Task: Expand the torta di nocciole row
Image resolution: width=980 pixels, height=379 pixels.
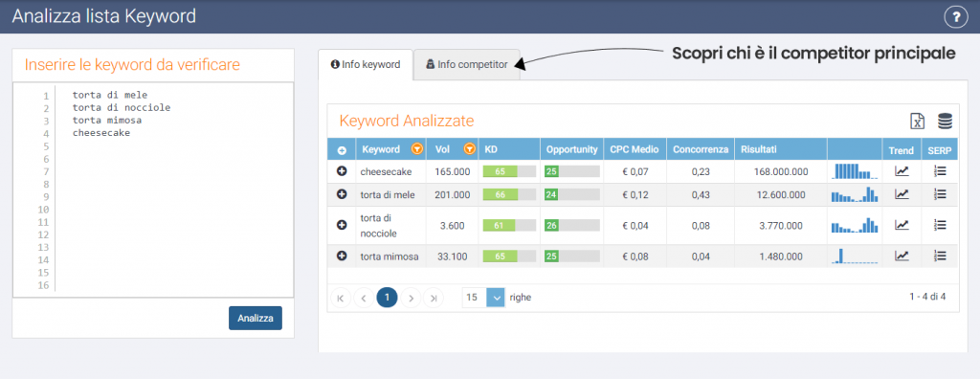Action: [342, 225]
